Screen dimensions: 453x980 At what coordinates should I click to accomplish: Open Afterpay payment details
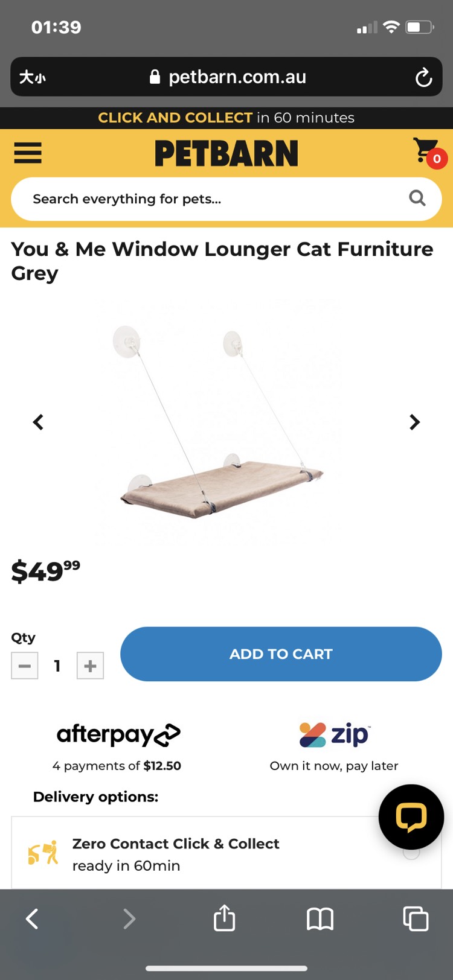[x=117, y=747]
